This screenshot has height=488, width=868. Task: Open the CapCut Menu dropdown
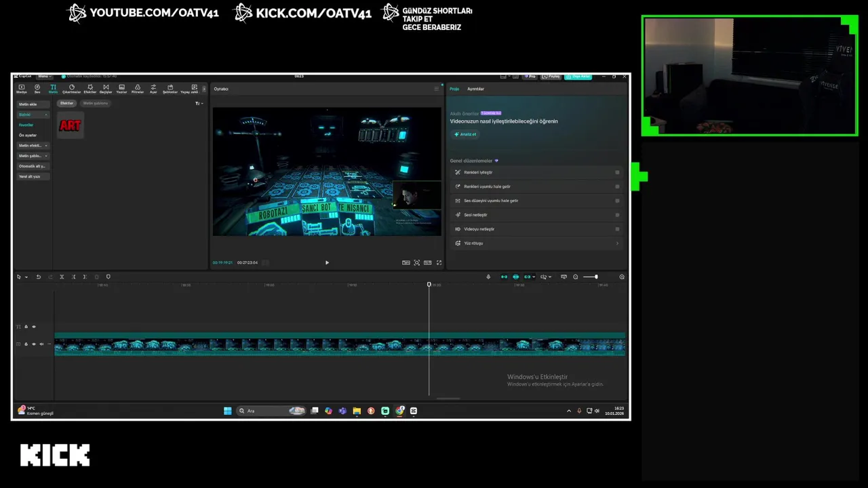click(x=44, y=76)
